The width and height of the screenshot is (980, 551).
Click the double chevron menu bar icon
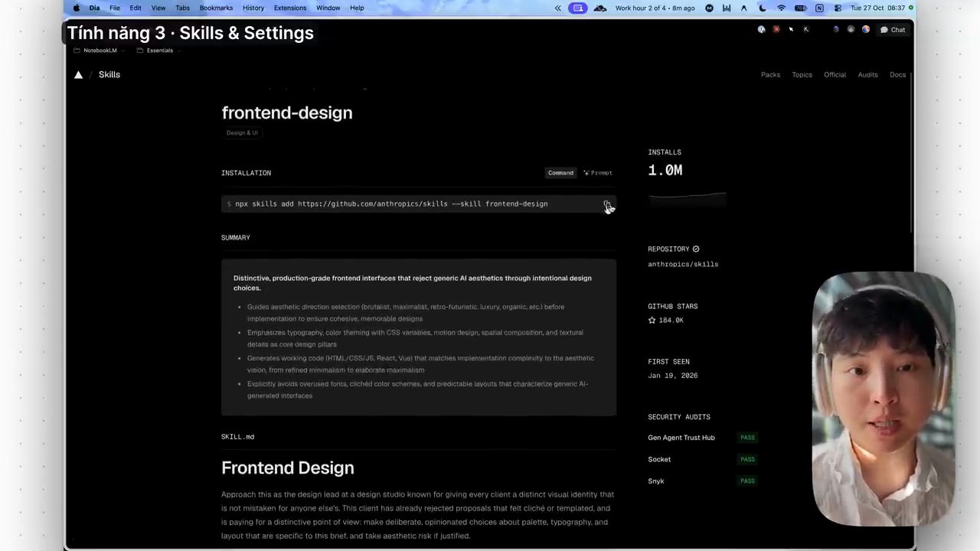pos(558,8)
